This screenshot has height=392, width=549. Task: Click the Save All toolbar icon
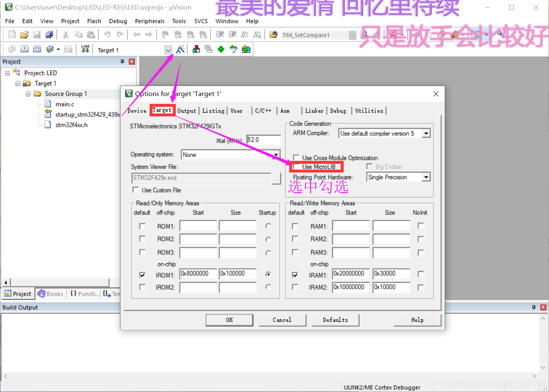pyautogui.click(x=49, y=35)
